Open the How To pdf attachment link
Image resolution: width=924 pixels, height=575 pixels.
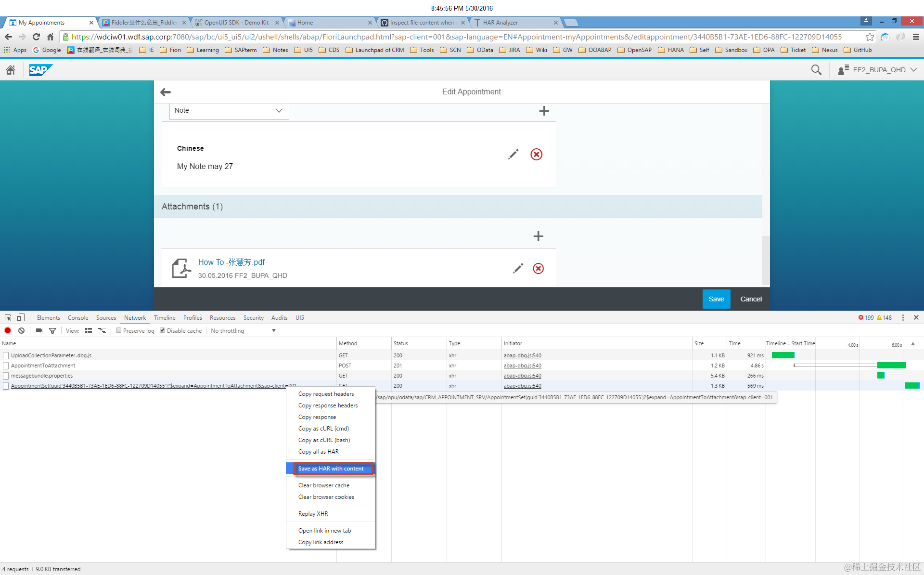[x=231, y=262]
